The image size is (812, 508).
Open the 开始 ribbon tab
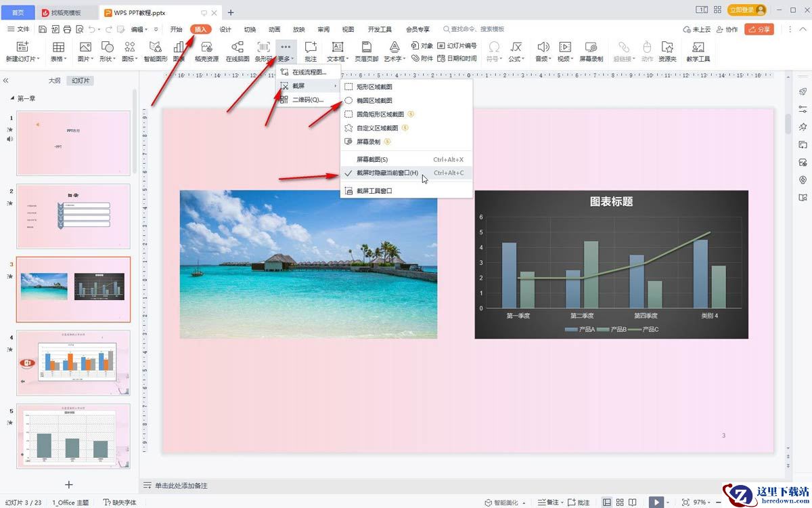(x=177, y=29)
